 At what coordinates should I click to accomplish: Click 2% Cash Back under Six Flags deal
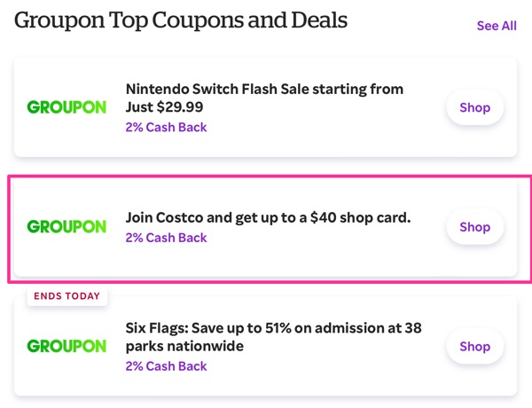[x=166, y=366]
